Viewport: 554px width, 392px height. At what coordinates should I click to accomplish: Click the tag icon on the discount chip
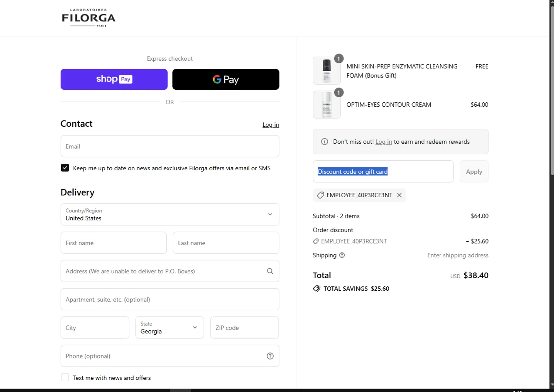click(x=321, y=195)
